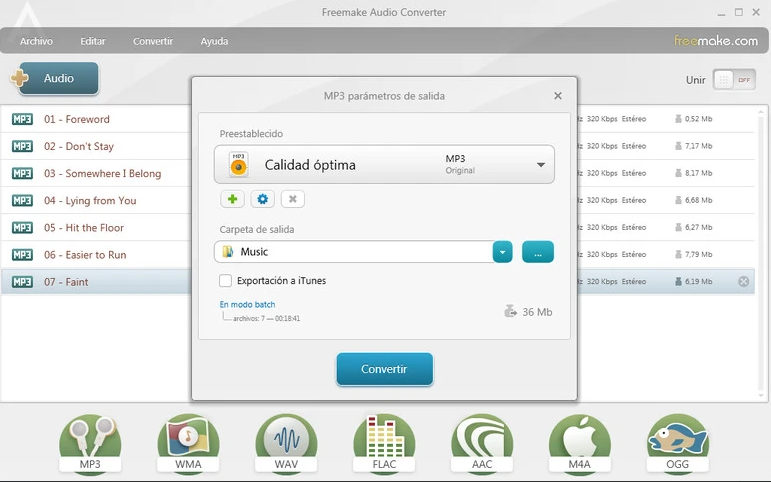
Task: Click MP3 badge of 06 - Easier to Run
Action: [22, 254]
